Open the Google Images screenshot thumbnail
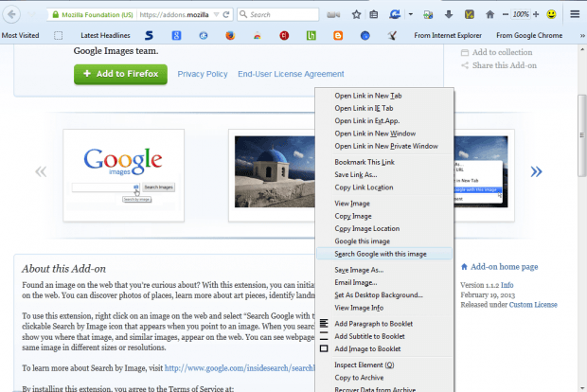The width and height of the screenshot is (587, 392). tap(123, 175)
